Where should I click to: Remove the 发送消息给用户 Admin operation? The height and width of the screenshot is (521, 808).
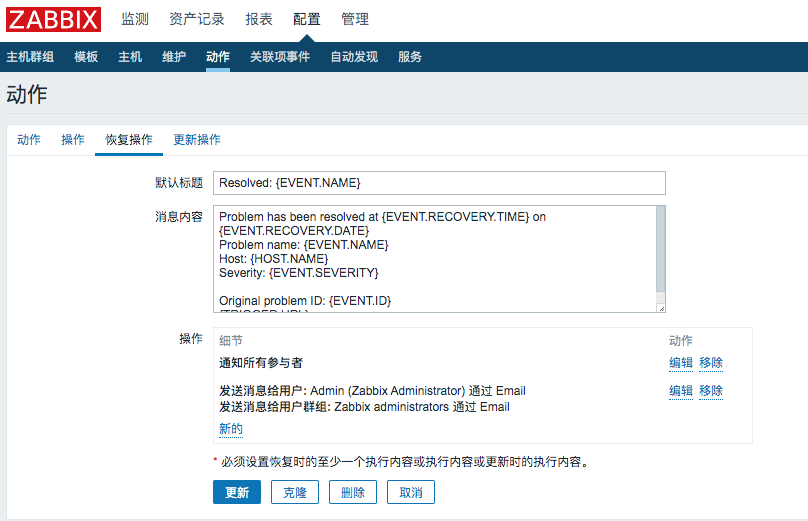point(711,391)
